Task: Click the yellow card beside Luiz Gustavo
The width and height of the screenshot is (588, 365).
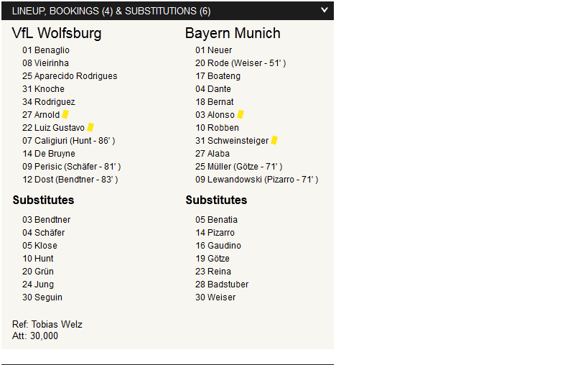Action: pyautogui.click(x=90, y=128)
